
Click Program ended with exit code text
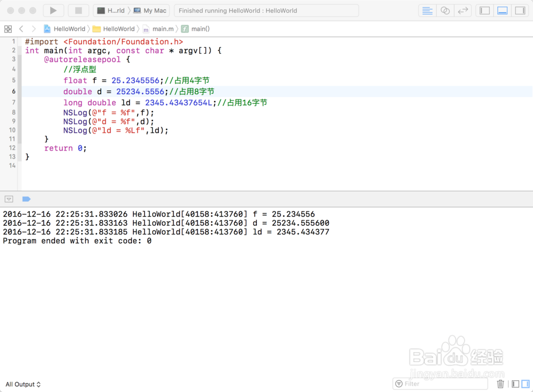77,241
